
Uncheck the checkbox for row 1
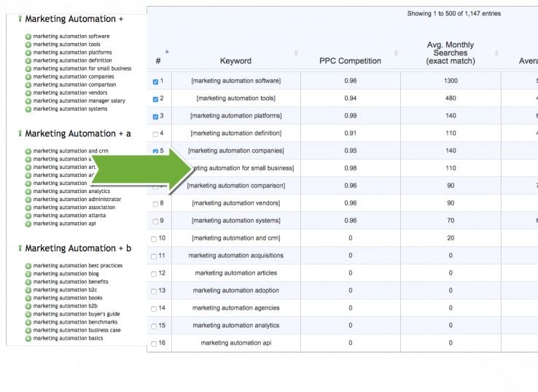click(155, 82)
